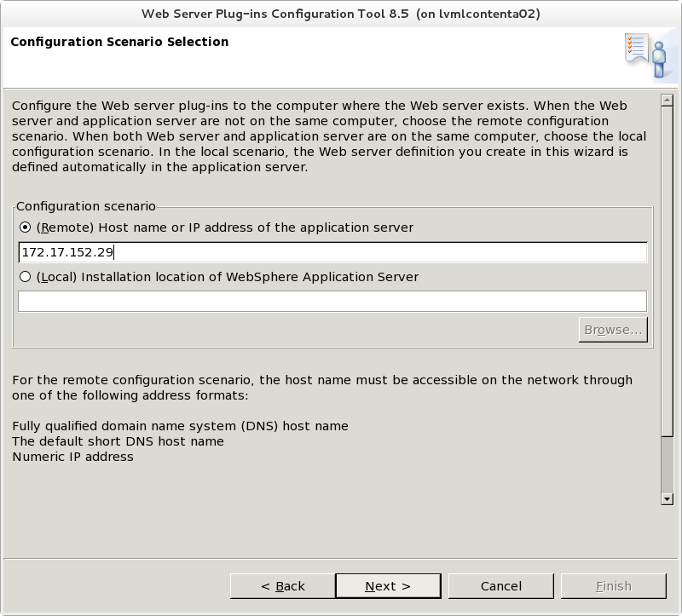The image size is (682, 616).
Task: Proceed with the Next > button
Action: coord(388,586)
